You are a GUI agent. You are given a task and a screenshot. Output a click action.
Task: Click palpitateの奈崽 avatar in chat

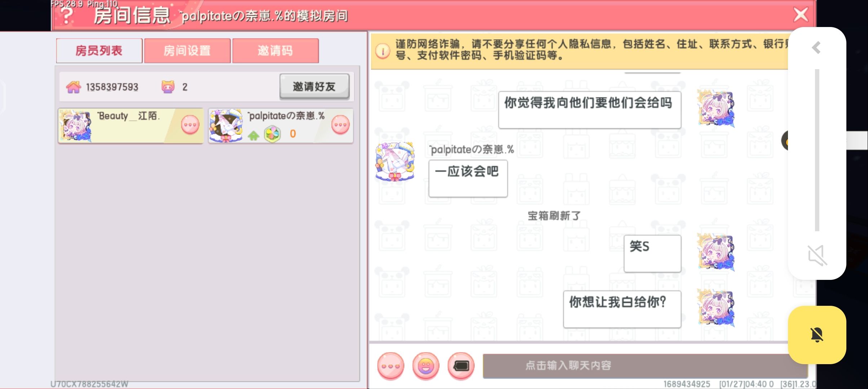(395, 161)
